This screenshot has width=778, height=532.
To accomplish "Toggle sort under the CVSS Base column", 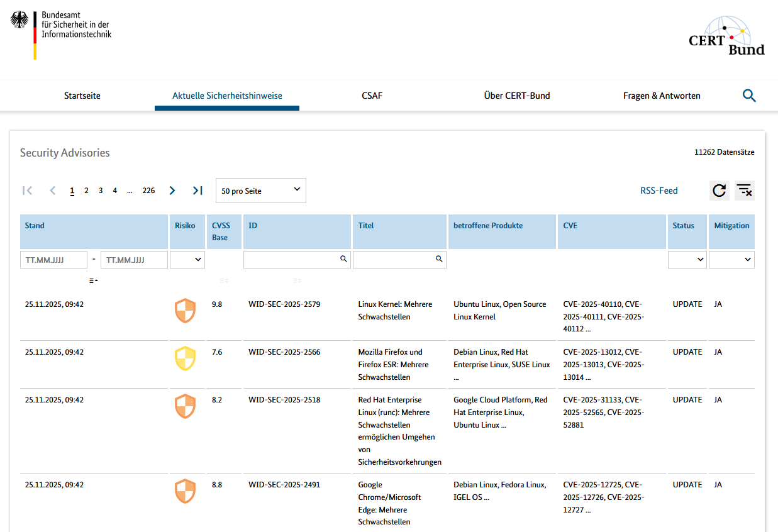I will tap(224, 280).
